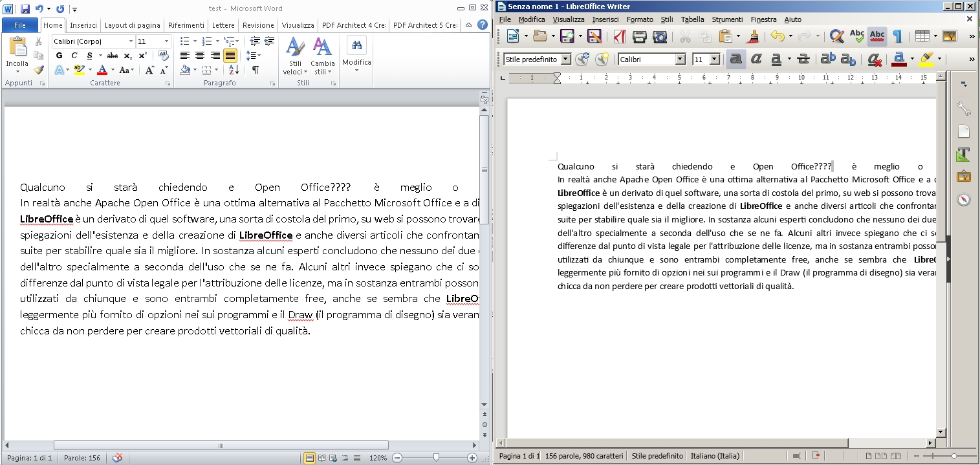Click Clone Formatting paintbrush in LibreOffice
Viewport: 980px width, 465px height.
[x=754, y=36]
